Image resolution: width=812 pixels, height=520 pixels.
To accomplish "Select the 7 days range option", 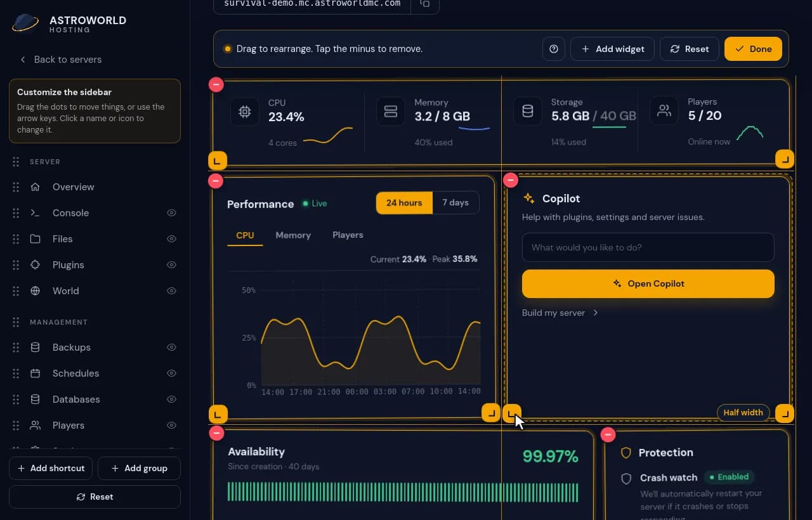I will pos(455,203).
